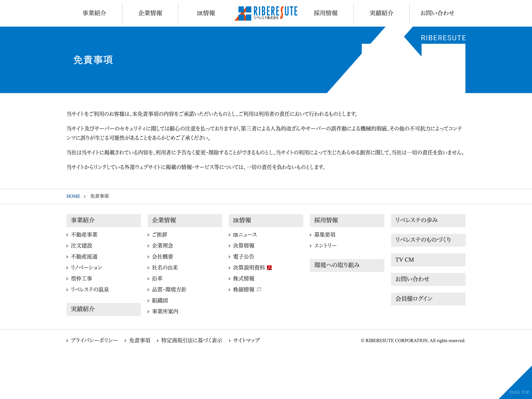The height and width of the screenshot is (399, 532).
Task: Click the PDF icon beside 決算説明資料
Action: (269, 268)
